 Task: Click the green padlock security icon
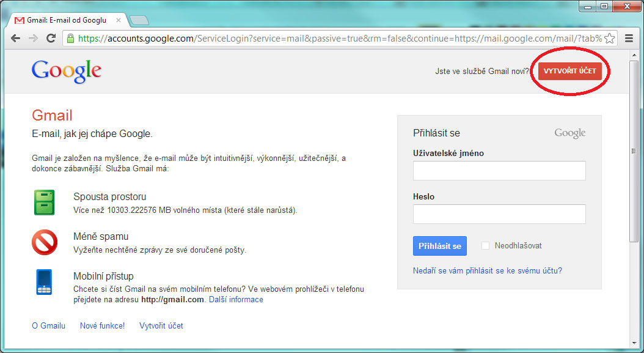(71, 39)
